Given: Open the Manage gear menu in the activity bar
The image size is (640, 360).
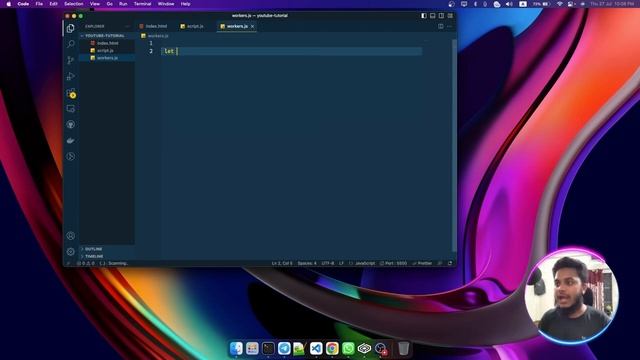Looking at the screenshot, I should pyautogui.click(x=71, y=251).
